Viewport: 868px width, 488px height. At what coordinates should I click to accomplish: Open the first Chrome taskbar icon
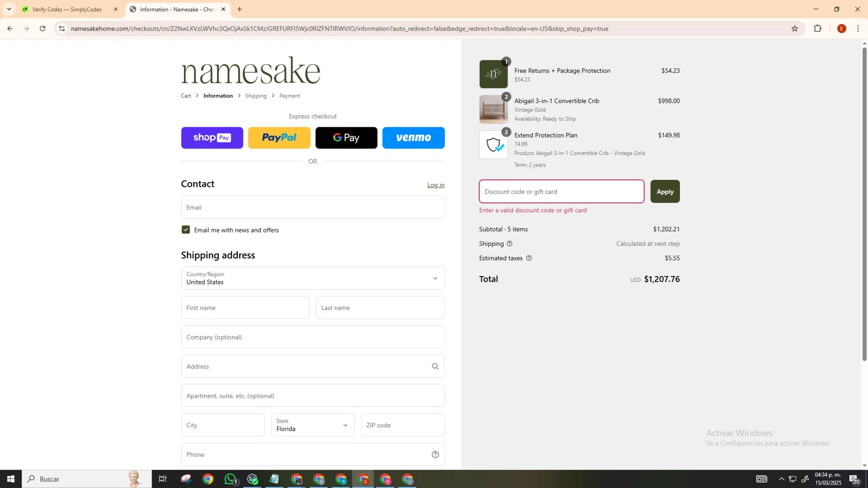click(208, 479)
